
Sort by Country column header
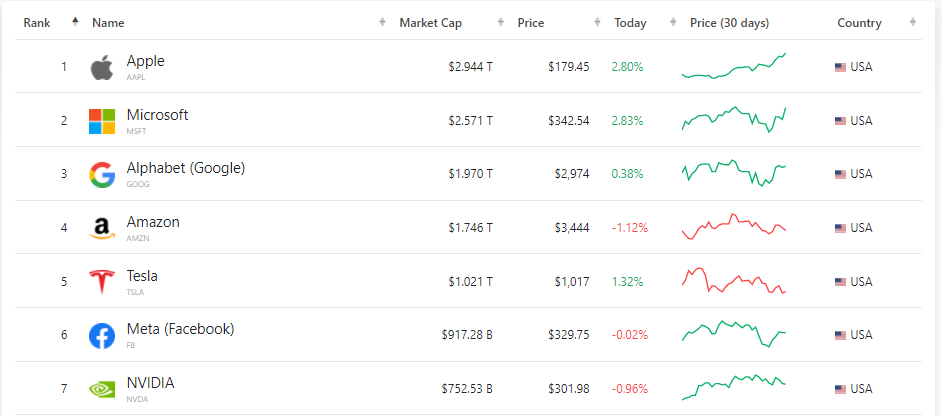(859, 23)
